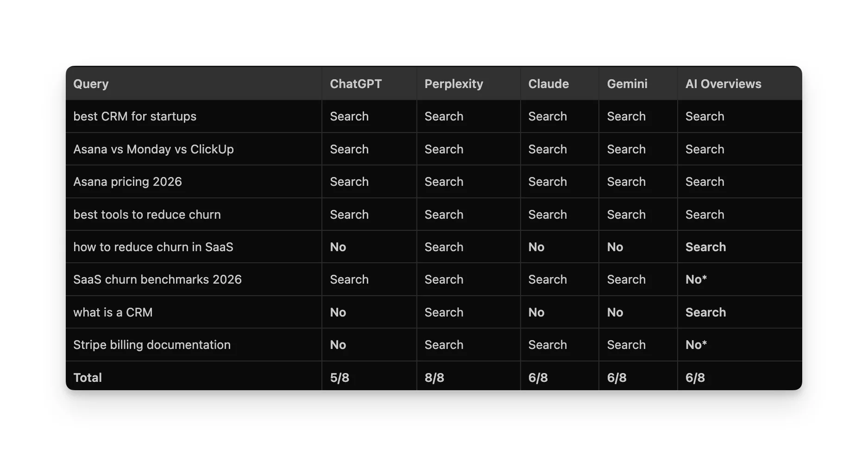This screenshot has width=868, height=456.
Task: Click the AI Overviews column header
Action: click(x=723, y=84)
